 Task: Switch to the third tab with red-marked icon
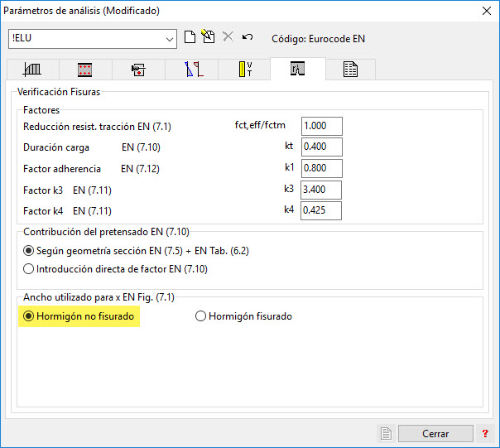click(x=138, y=70)
